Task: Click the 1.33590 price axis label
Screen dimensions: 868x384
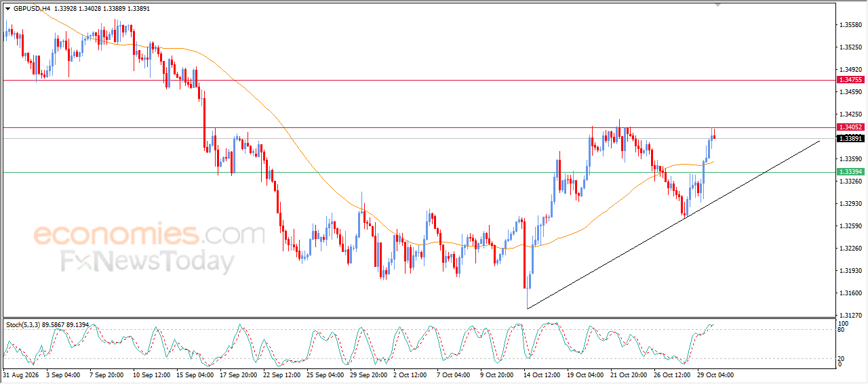Action: 850,159
